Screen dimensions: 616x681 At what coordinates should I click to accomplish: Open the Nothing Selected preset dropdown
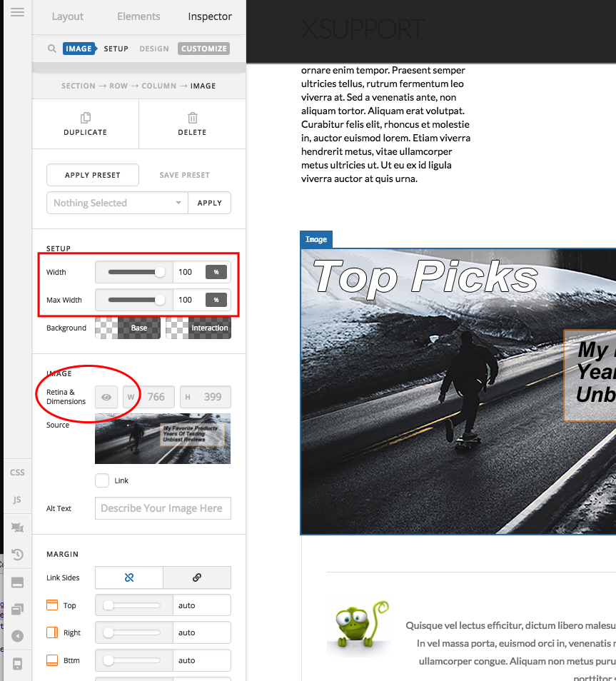(117, 203)
